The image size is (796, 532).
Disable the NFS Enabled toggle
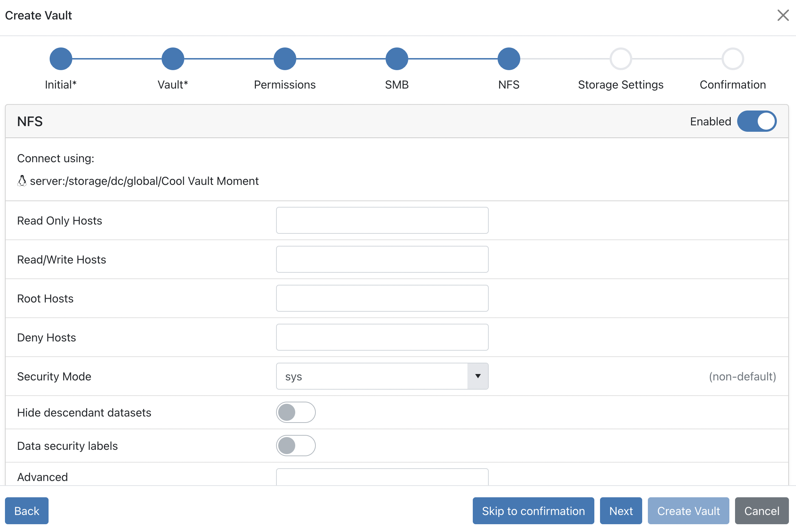757,121
